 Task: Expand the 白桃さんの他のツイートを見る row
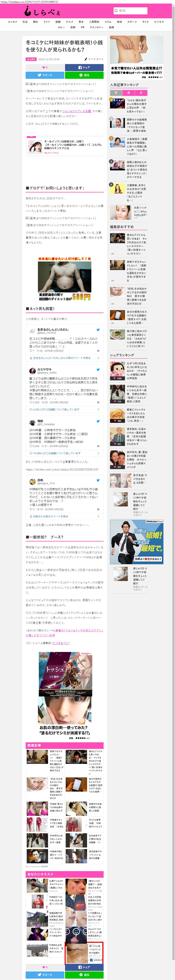click(x=65, y=516)
